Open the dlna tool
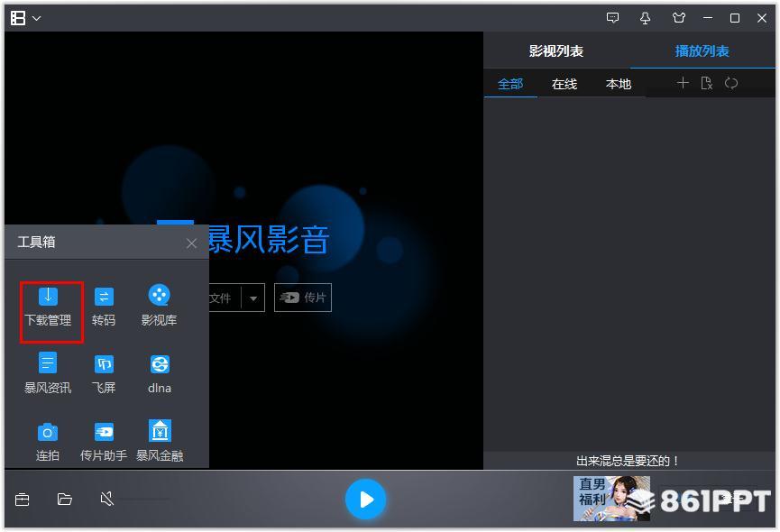Image resolution: width=780 pixels, height=532 pixels. (160, 374)
